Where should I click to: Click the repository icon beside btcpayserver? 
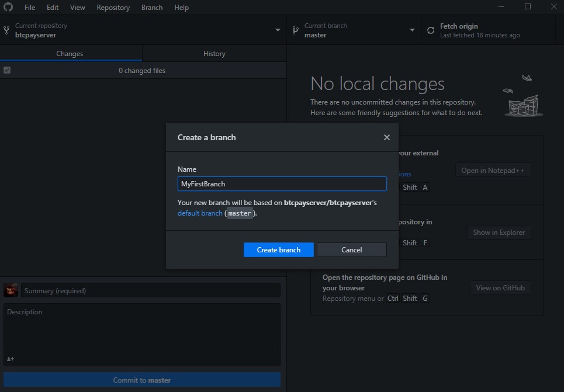(x=6, y=30)
